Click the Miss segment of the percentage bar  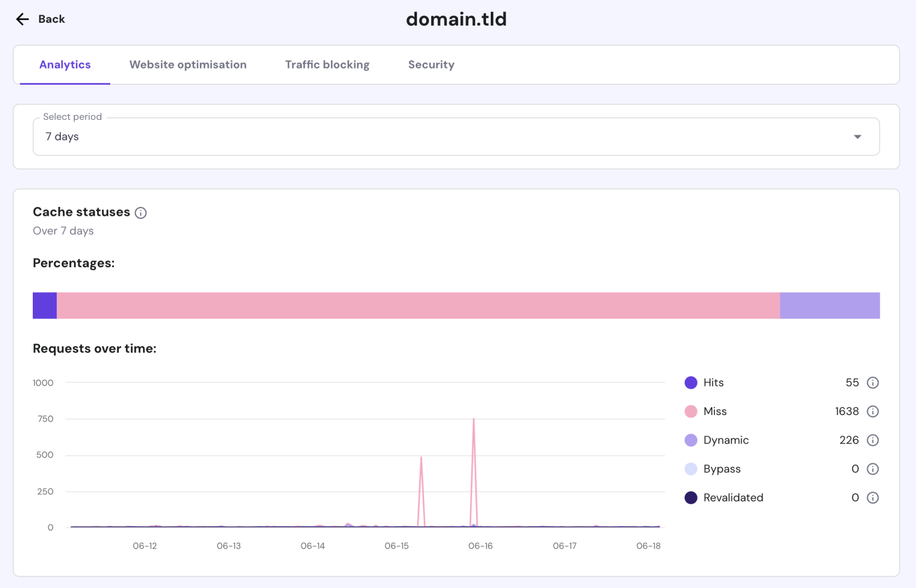point(417,305)
